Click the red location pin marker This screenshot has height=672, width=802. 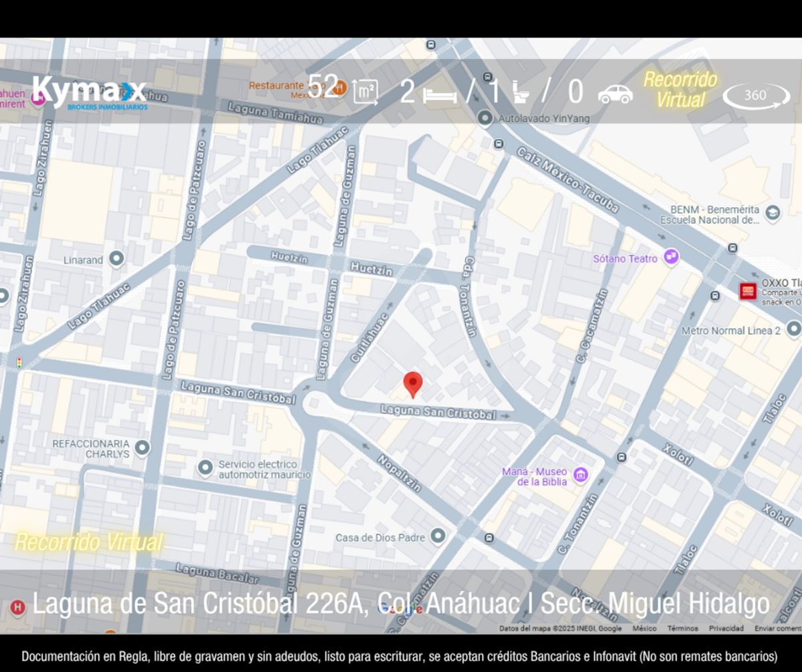click(x=413, y=385)
